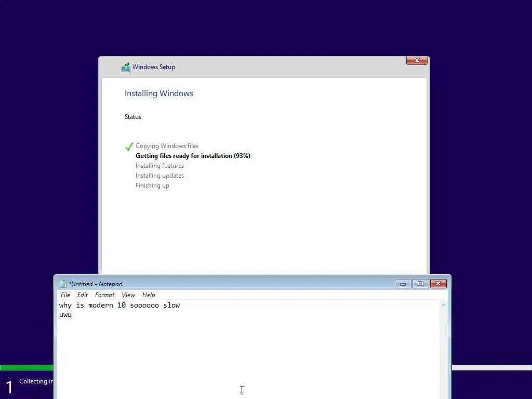Click the 'Status' label in Setup
The height and width of the screenshot is (399, 532).
pos(133,117)
